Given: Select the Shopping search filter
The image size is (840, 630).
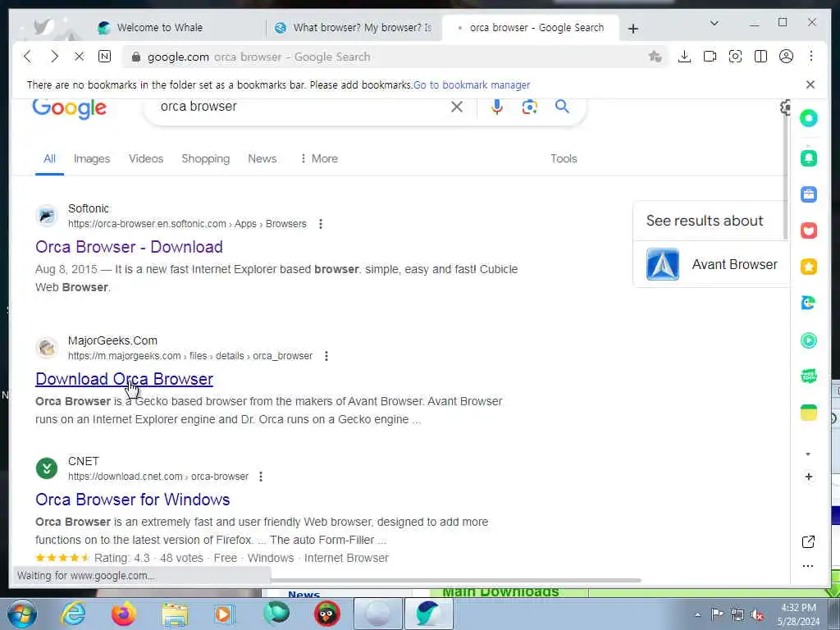Looking at the screenshot, I should pyautogui.click(x=206, y=158).
